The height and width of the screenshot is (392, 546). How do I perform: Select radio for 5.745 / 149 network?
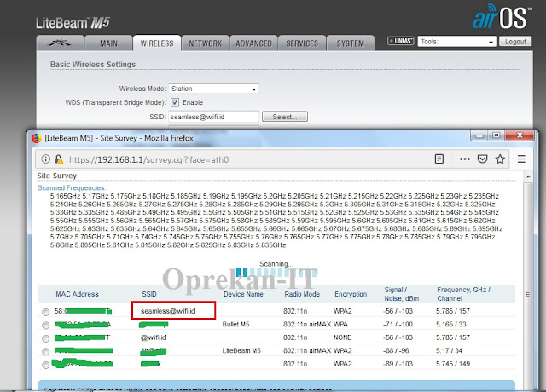tap(45, 365)
